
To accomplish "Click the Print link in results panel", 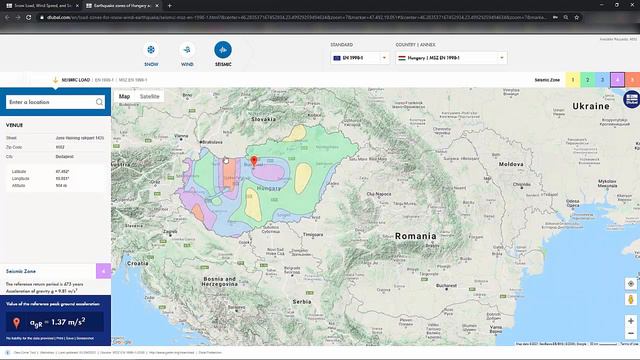I will pos(60,338).
